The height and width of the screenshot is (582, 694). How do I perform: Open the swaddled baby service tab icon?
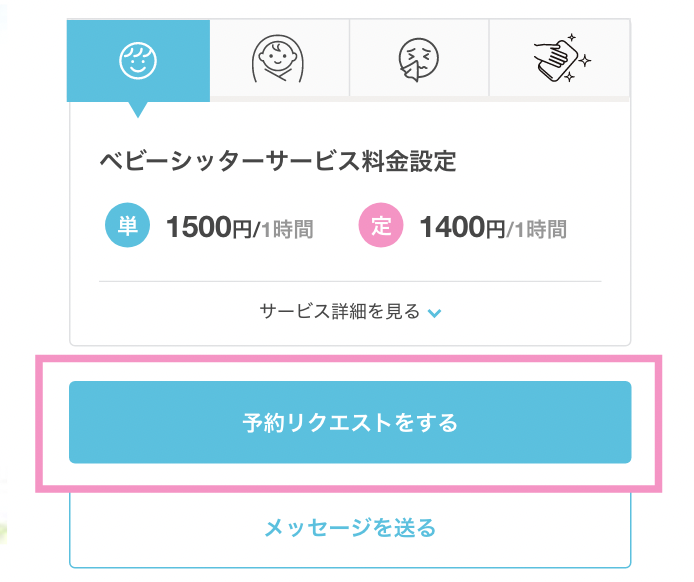(x=278, y=59)
